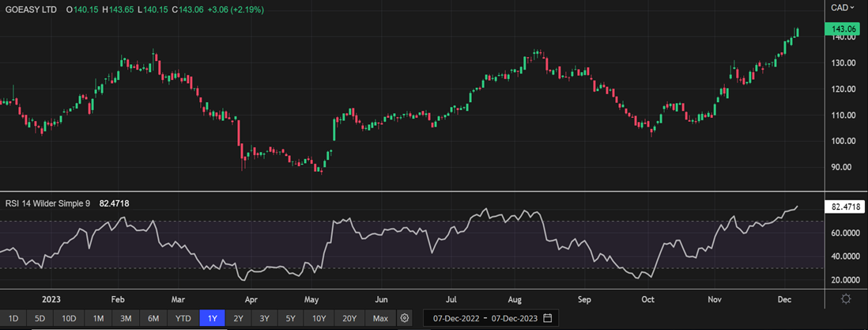Switch chart to 1M range
Image resolution: width=868 pixels, height=330 pixels.
(98, 318)
